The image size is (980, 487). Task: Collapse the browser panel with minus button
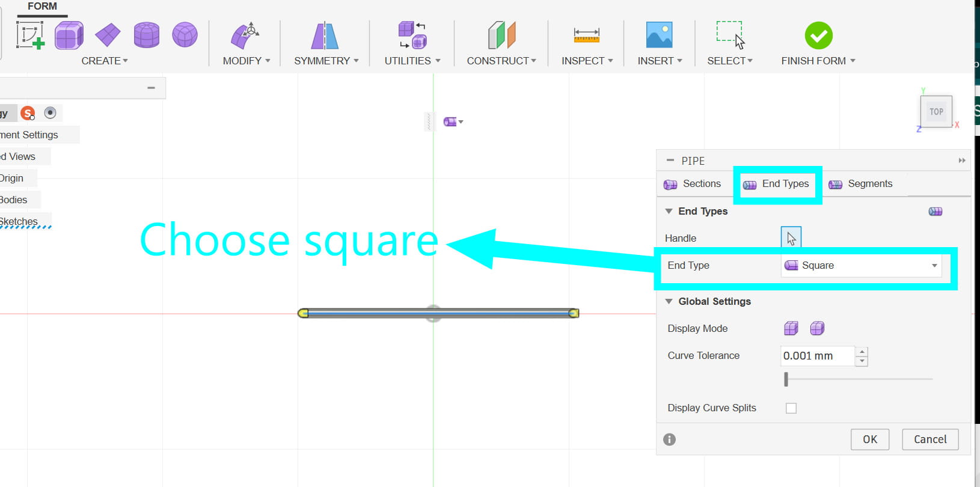coord(151,88)
